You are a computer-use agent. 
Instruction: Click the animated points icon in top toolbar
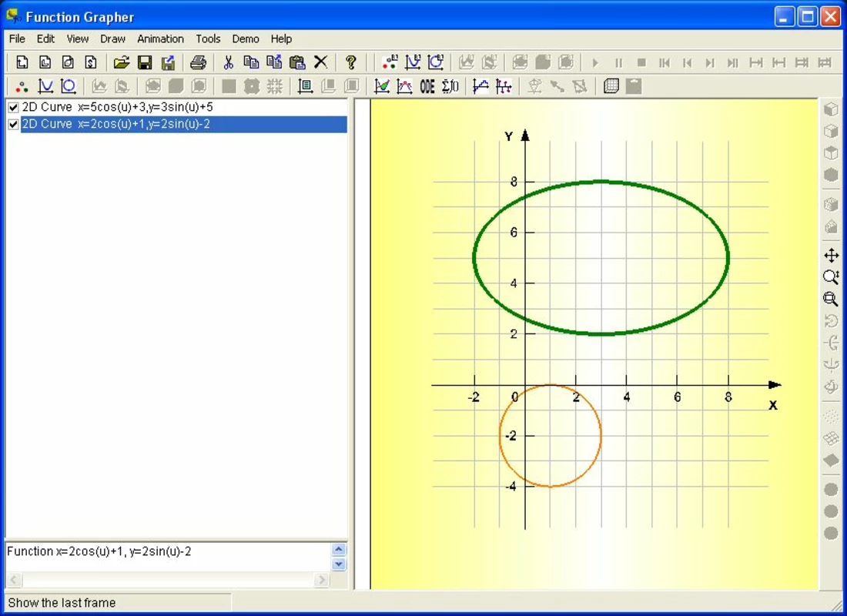(x=390, y=62)
